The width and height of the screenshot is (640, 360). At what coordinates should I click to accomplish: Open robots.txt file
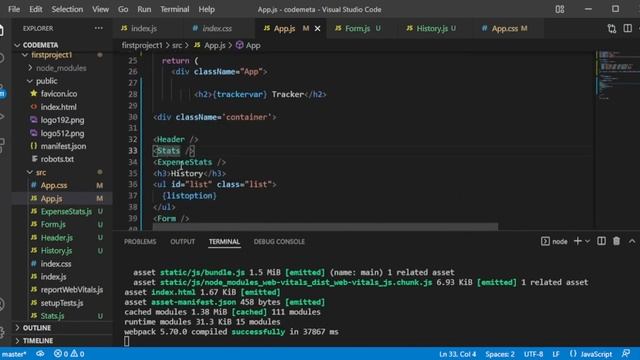point(57,159)
